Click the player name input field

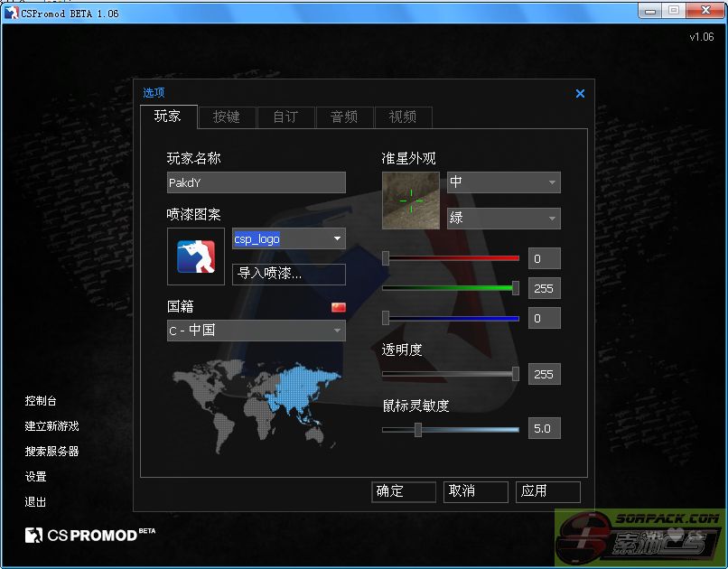pyautogui.click(x=256, y=182)
